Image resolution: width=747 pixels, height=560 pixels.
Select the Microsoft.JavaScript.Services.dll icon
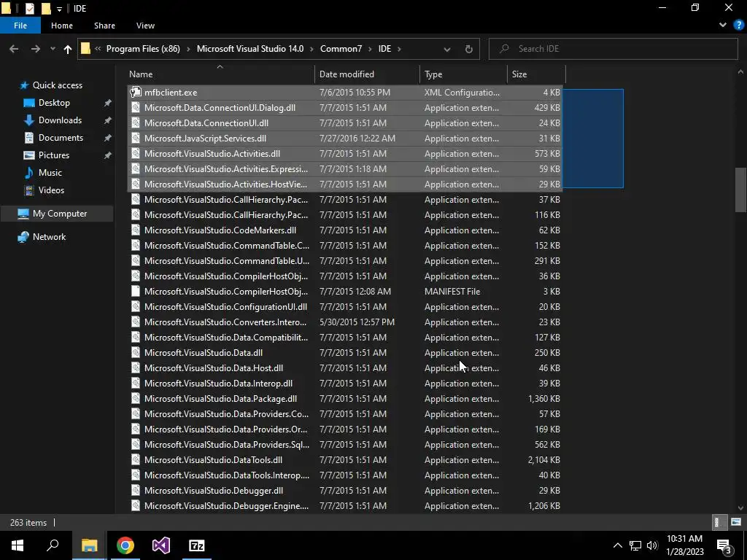[x=136, y=138]
